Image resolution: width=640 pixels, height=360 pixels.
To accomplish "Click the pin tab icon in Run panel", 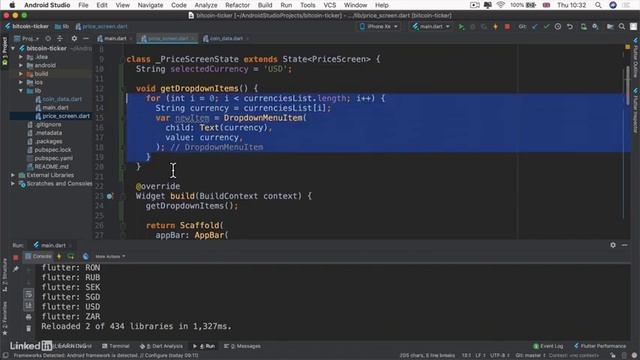I will (x=16, y=269).
